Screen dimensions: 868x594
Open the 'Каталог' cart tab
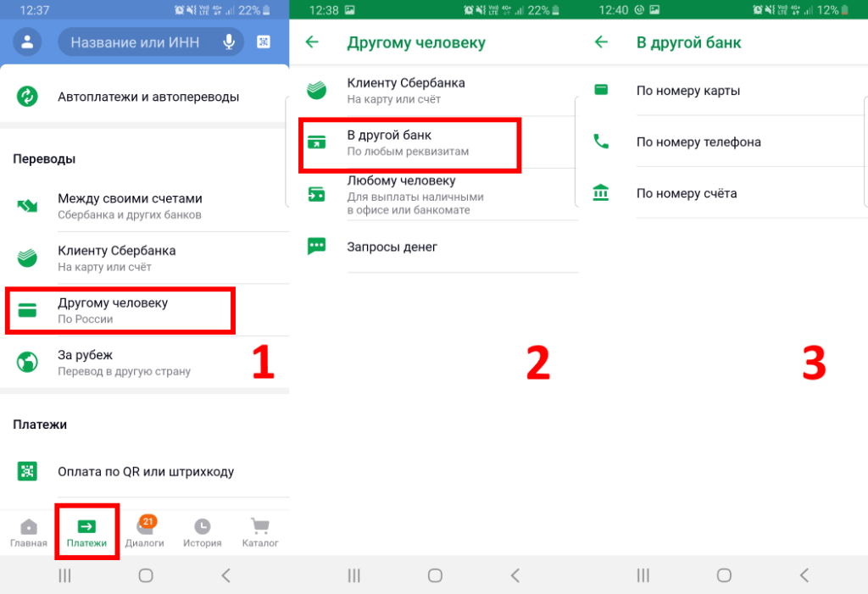click(x=260, y=533)
